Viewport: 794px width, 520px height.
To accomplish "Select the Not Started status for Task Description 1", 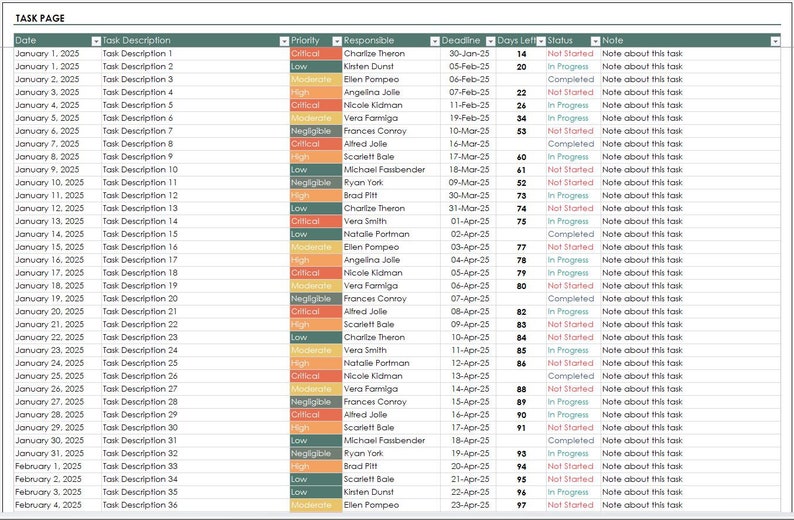I will click(x=573, y=54).
